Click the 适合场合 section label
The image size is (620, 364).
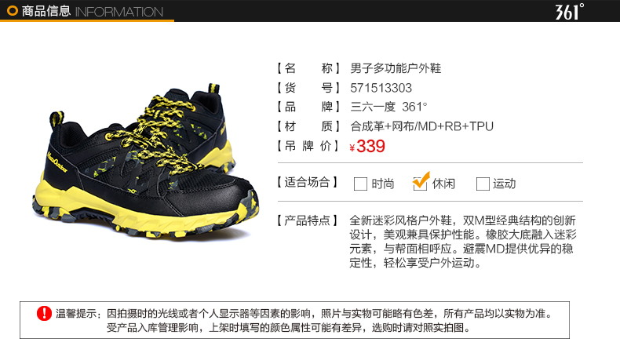click(x=307, y=182)
